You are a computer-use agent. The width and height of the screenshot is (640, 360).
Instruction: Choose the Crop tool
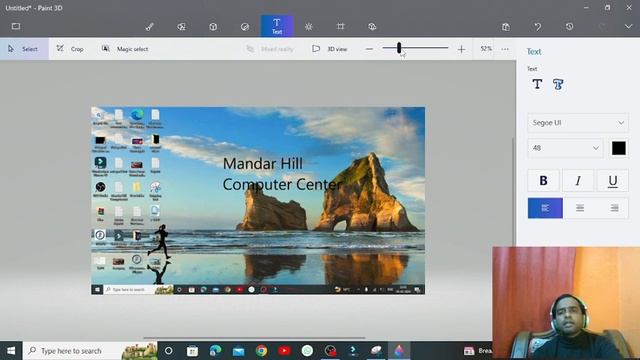70,49
